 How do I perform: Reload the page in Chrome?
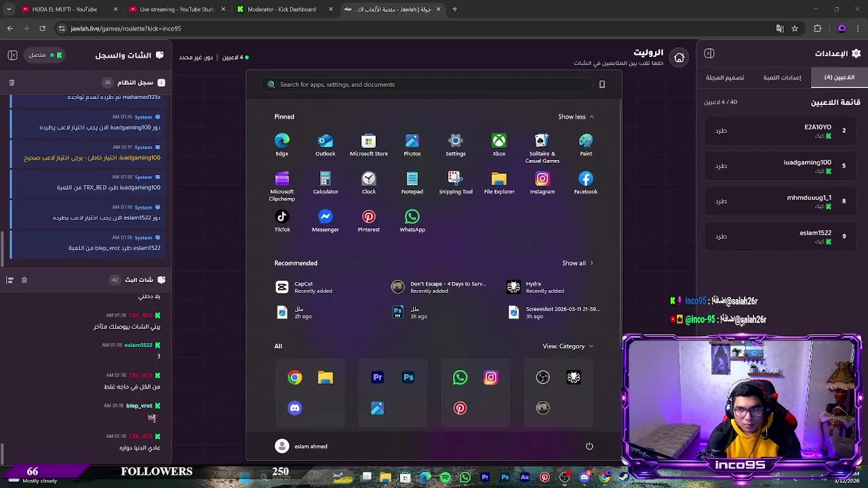tap(42, 28)
